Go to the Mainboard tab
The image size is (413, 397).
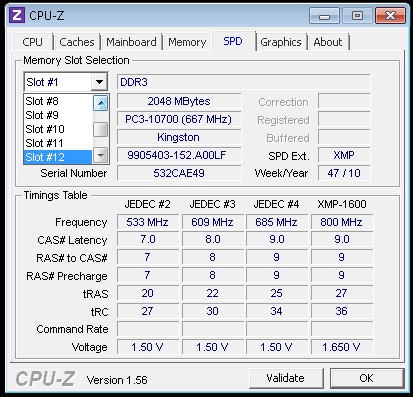click(131, 42)
